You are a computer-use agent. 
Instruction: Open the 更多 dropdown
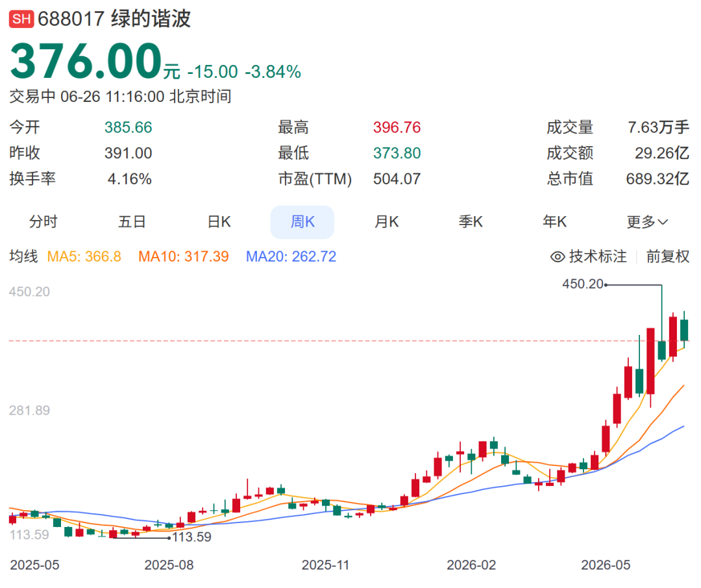tap(647, 222)
